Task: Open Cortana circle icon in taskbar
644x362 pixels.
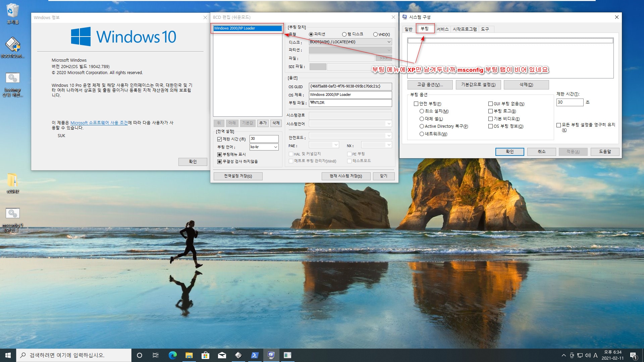Action: [140, 355]
